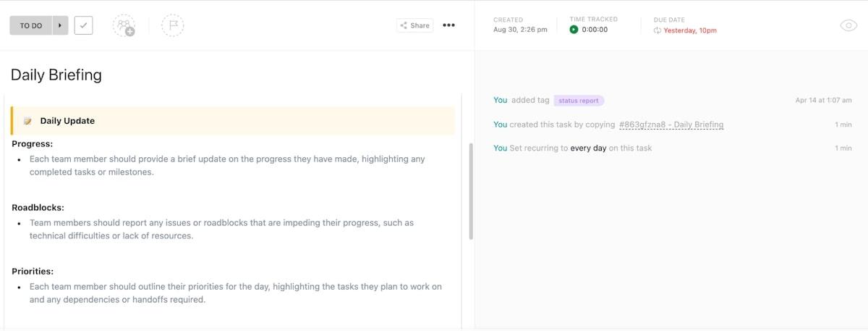Image resolution: width=868 pixels, height=331 pixels.
Task: Toggle the watchers eye icon
Action: pyautogui.click(x=848, y=25)
